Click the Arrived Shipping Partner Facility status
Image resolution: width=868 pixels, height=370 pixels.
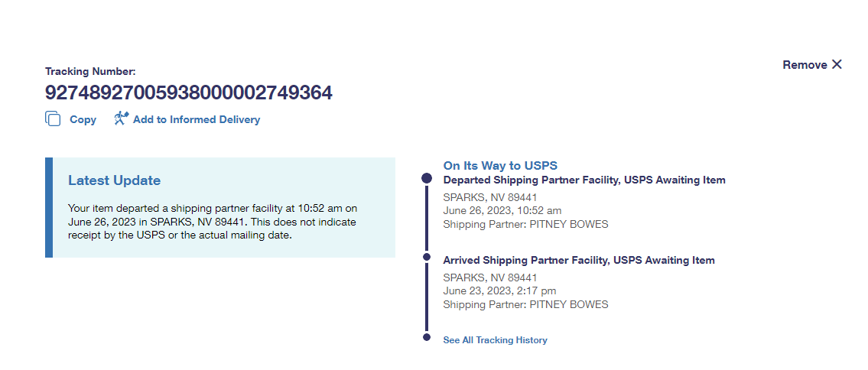(579, 261)
